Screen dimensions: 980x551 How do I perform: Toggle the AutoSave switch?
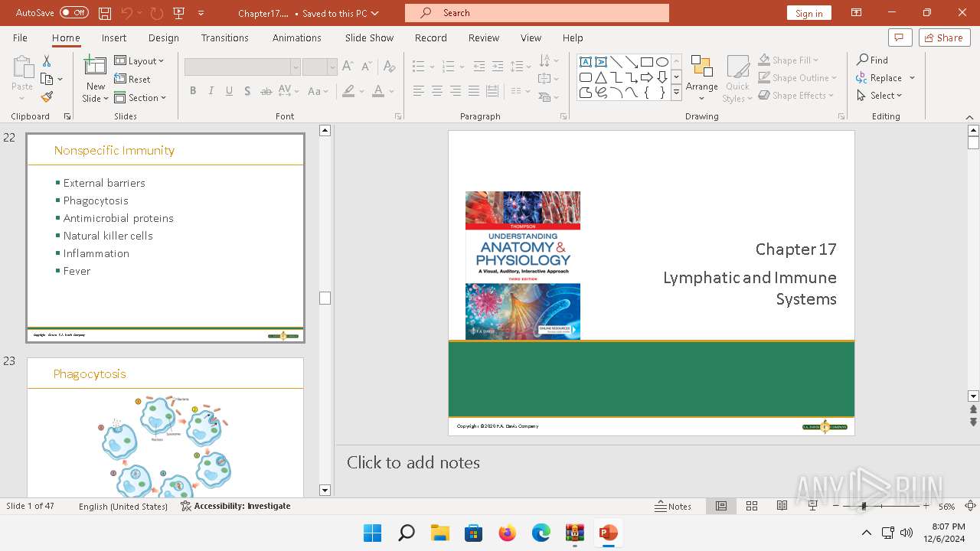pyautogui.click(x=73, y=13)
